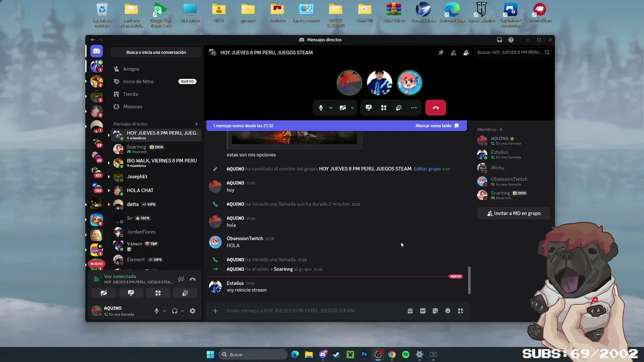This screenshot has height=362, width=644.
Task: Open Estailus profile in members list
Action: [x=514, y=154]
